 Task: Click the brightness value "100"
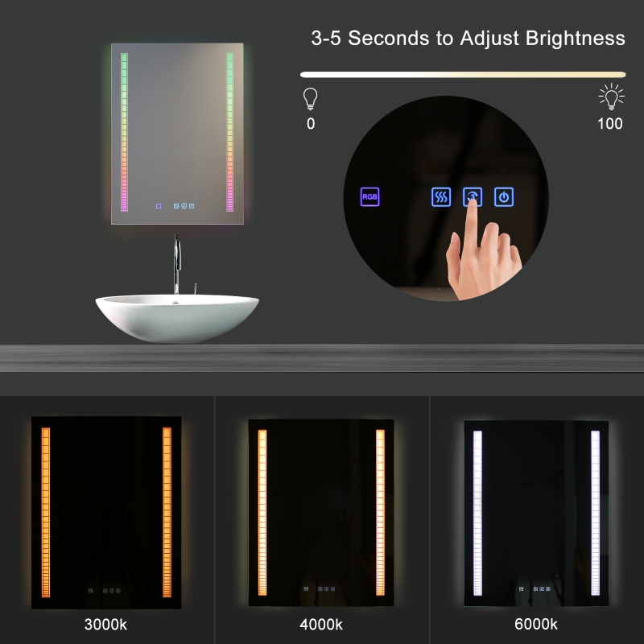coord(610,124)
